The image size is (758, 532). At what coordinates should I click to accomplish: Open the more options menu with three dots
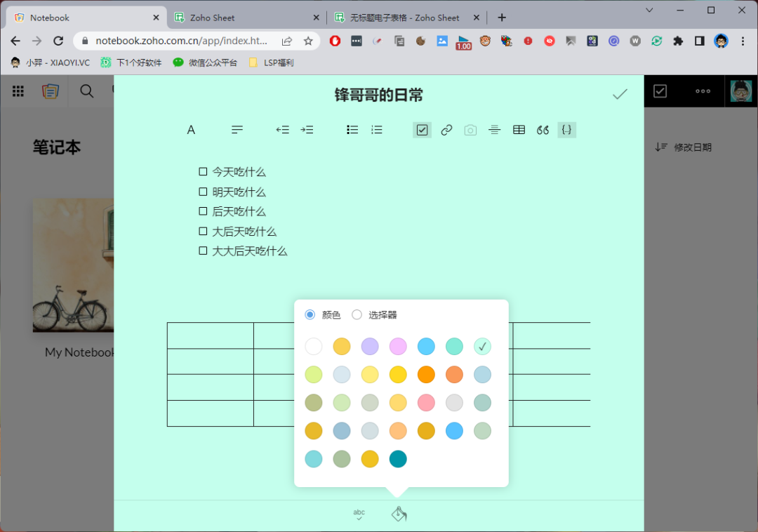pyautogui.click(x=703, y=91)
